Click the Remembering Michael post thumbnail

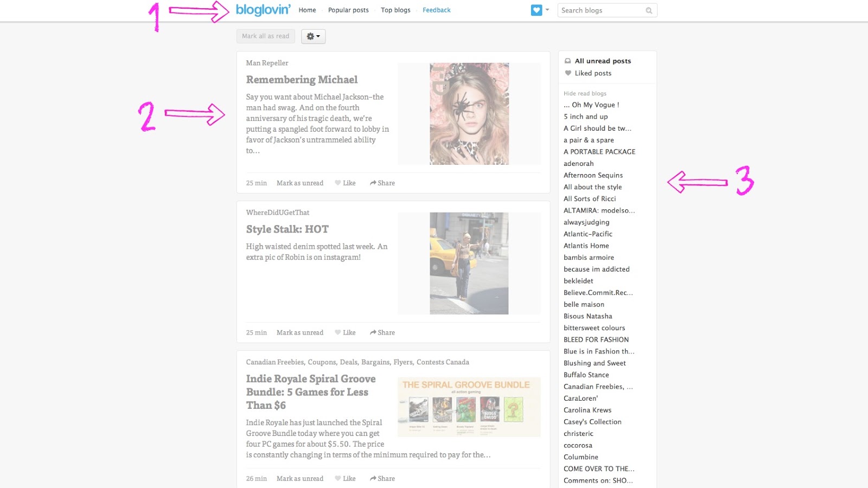469,114
